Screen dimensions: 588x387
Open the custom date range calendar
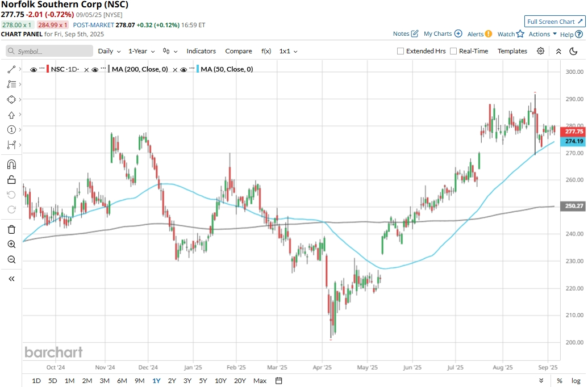click(278, 381)
